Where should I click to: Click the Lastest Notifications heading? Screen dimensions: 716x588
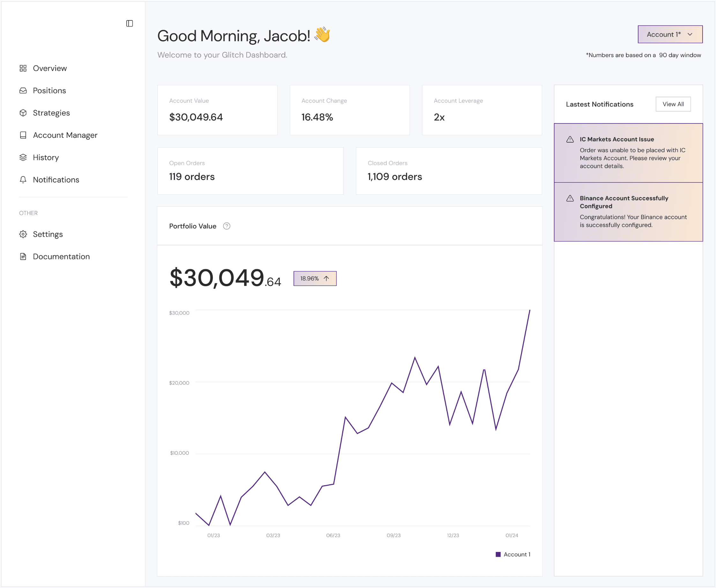[x=600, y=104]
